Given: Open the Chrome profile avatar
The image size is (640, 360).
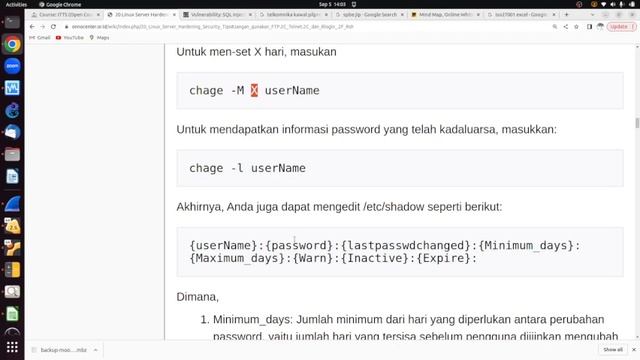Looking at the screenshot, I should tap(600, 27).
